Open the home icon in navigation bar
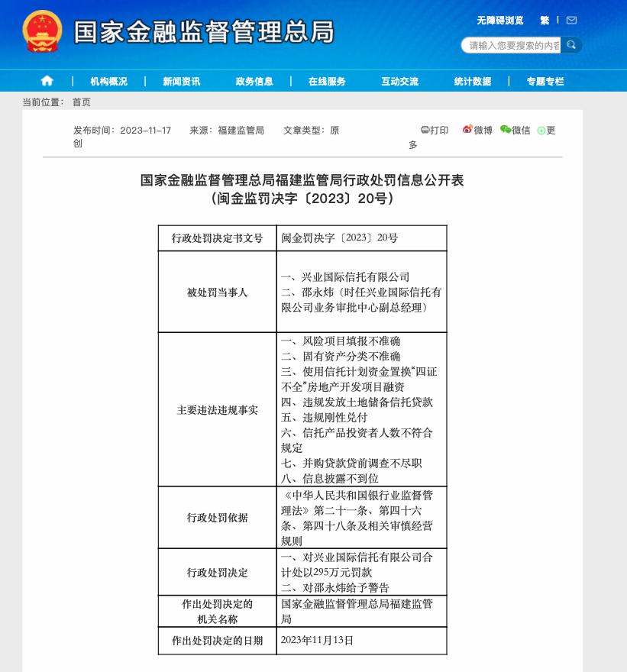 coord(47,81)
